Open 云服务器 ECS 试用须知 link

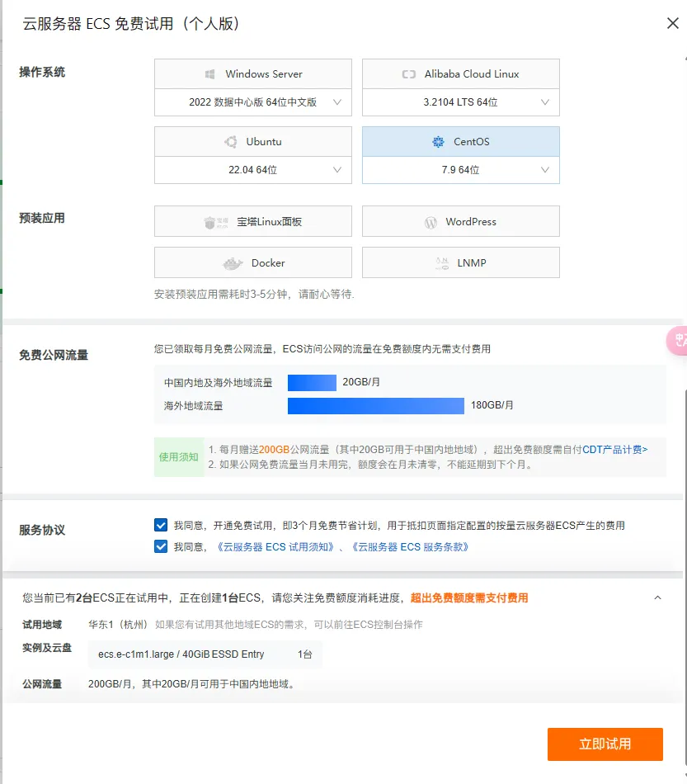point(275,547)
